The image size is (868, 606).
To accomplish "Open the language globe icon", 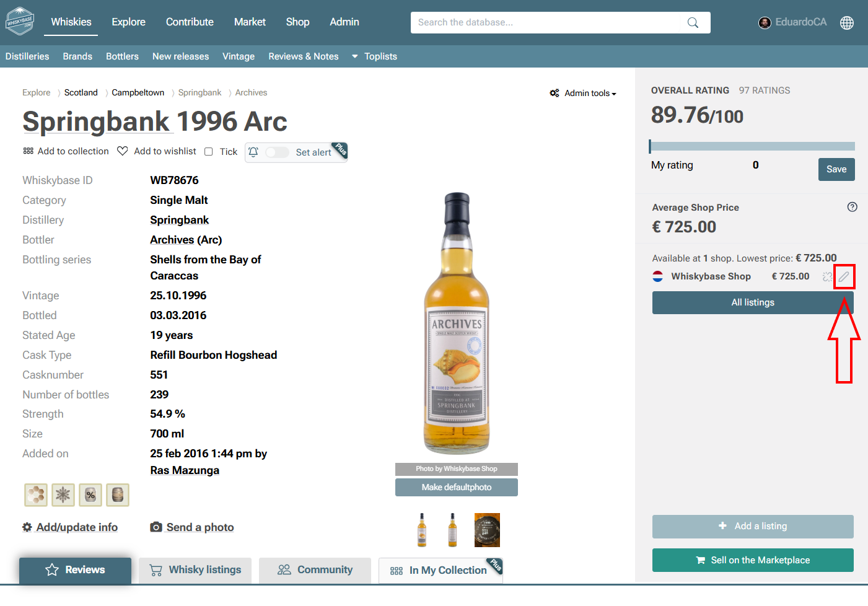I will coord(847,23).
